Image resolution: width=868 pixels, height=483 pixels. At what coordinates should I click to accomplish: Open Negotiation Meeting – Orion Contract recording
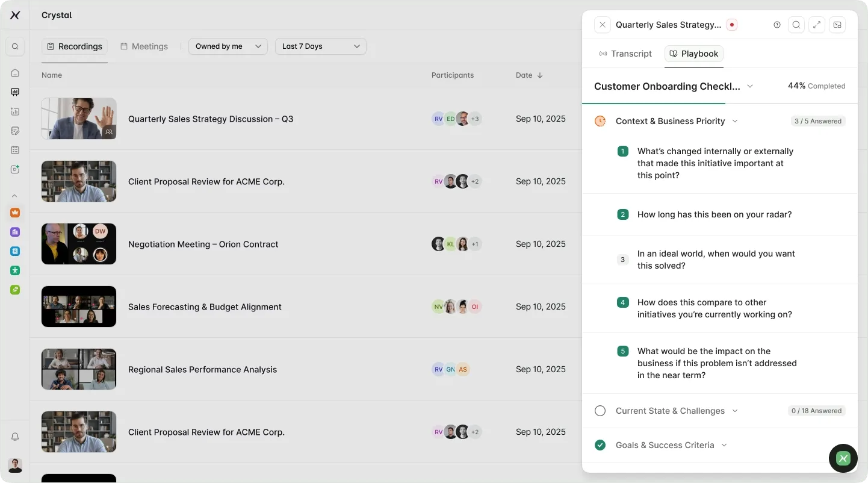[203, 244]
